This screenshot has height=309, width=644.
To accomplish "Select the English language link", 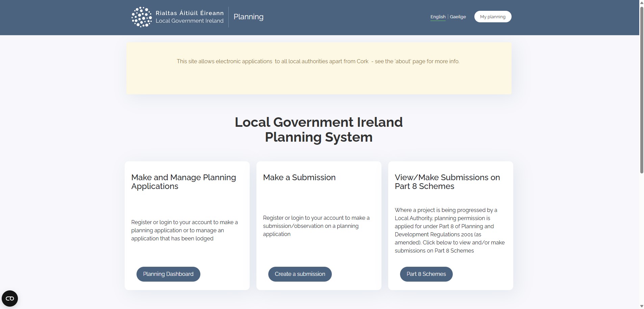I will pyautogui.click(x=438, y=17).
